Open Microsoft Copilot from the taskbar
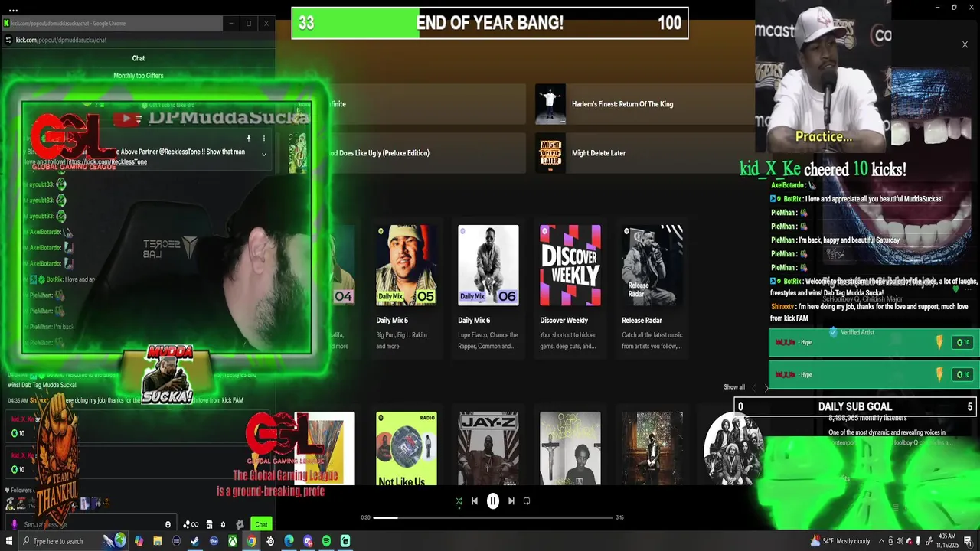Image resolution: width=980 pixels, height=551 pixels. pyautogui.click(x=139, y=541)
